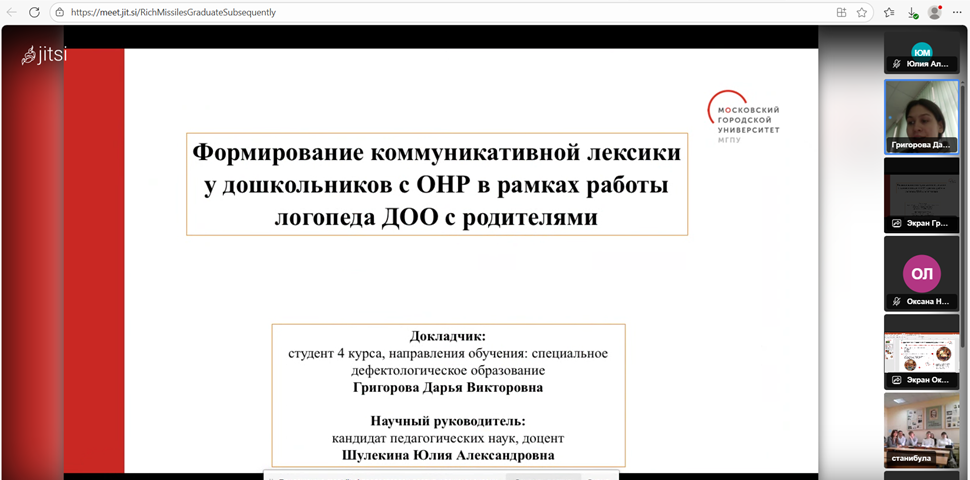Image resolution: width=970 pixels, height=480 pixels.
Task: Select the Экран Ок... screen share thumbnail
Action: tap(921, 350)
